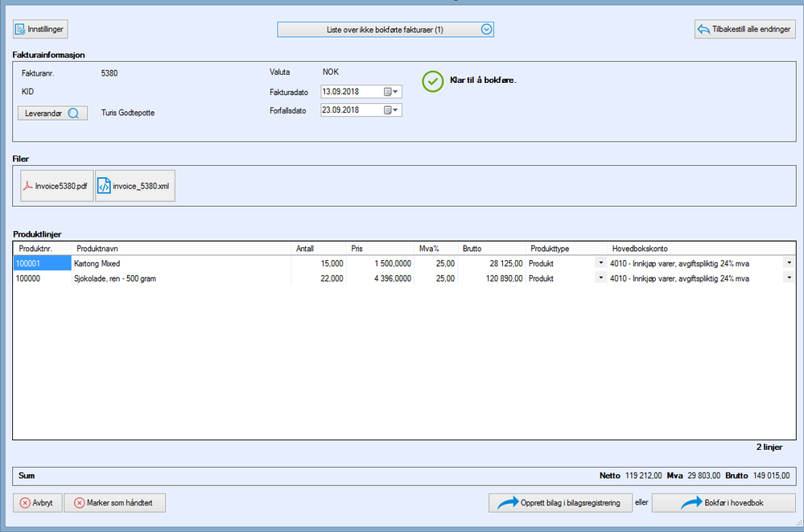Open the Invoice5380.pdf file
804x532 pixels.
tap(57, 186)
